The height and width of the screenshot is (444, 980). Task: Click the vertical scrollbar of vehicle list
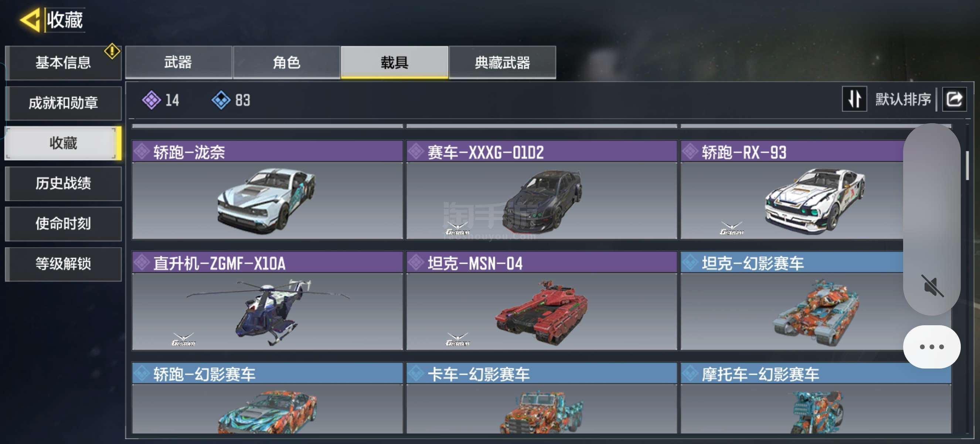click(967, 166)
